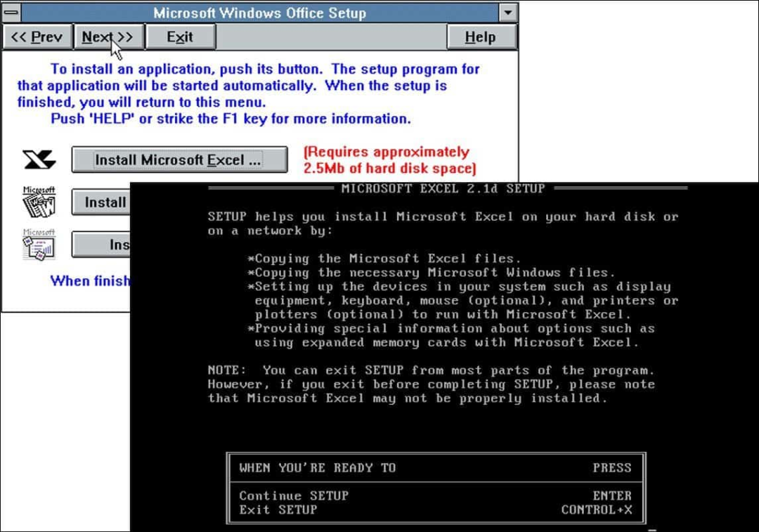Click the Excel logo icon
The width and height of the screenshot is (759, 532).
(39, 160)
